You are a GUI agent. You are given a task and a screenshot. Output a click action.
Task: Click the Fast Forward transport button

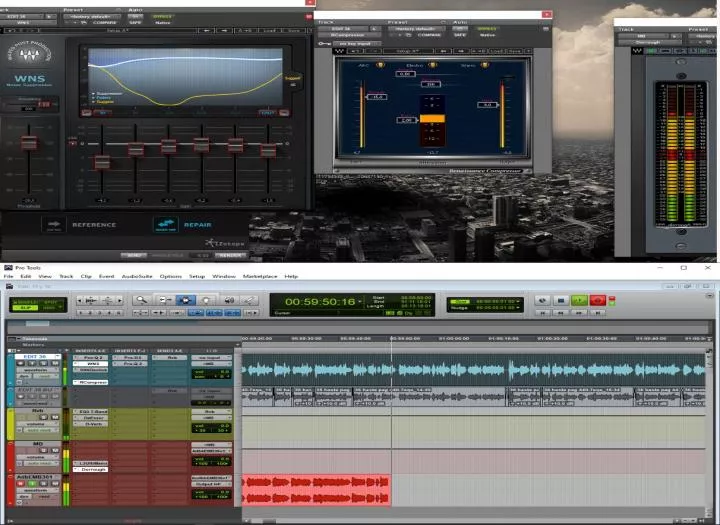pyautogui.click(x=579, y=313)
